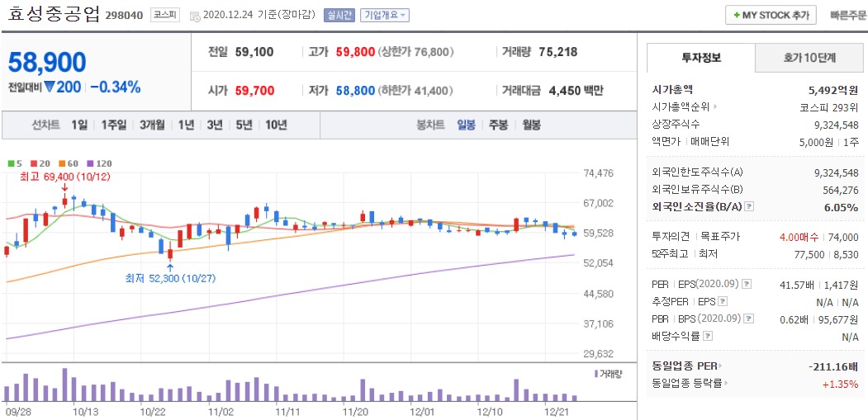Select the 3년 line chart period

[x=215, y=125]
